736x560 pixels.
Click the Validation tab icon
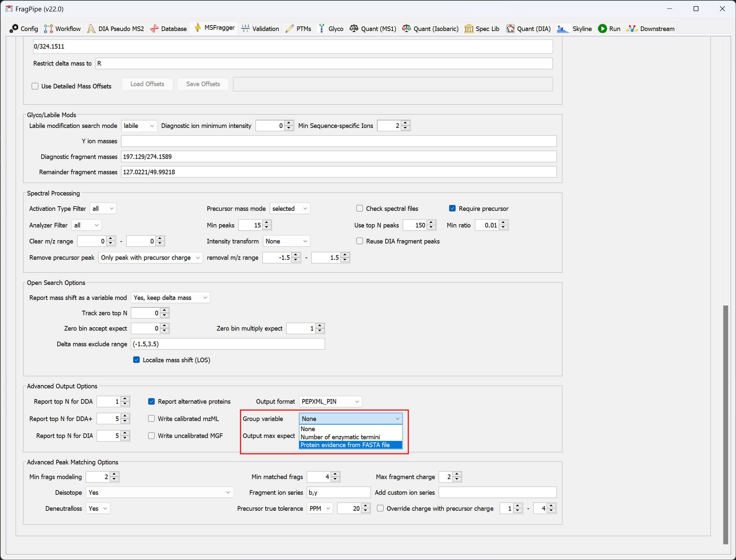pos(245,29)
